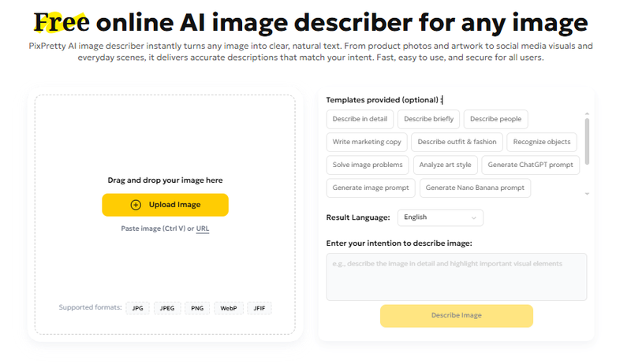Viewport: 631px width, 364px height.
Task: Select Describe outfit & fashion template
Action: click(x=457, y=143)
